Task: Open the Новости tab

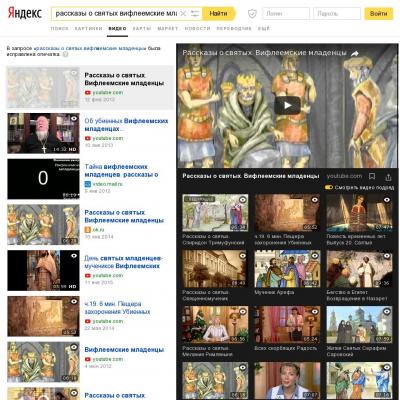Action: (x=197, y=29)
